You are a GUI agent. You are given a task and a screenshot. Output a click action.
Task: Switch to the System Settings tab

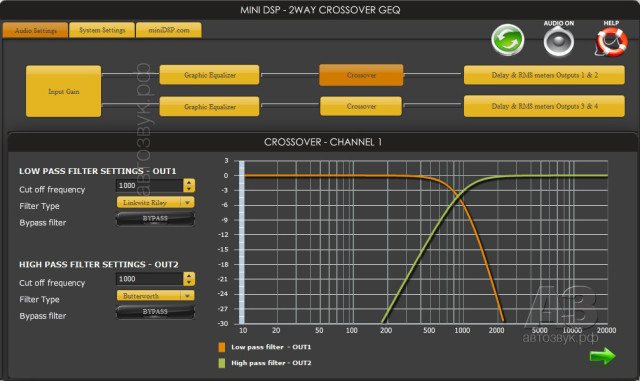pyautogui.click(x=102, y=30)
